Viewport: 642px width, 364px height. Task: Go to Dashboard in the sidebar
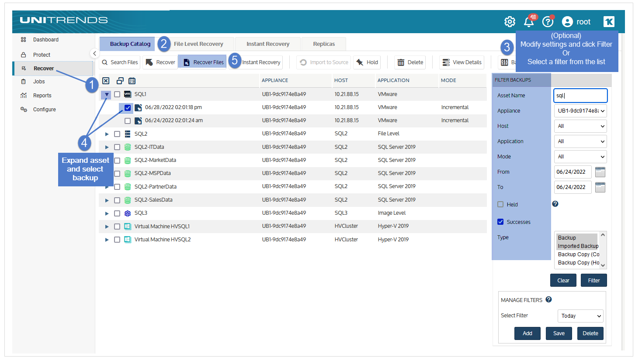[45, 40]
